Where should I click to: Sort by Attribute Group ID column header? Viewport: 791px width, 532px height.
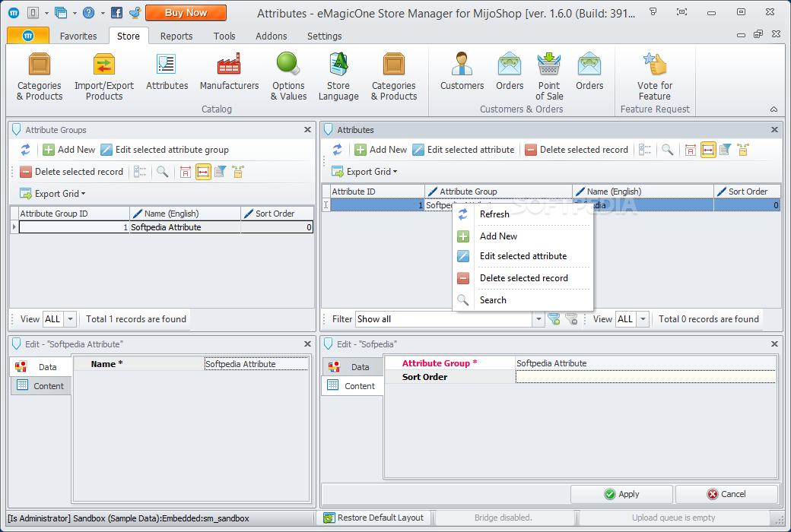tap(75, 214)
